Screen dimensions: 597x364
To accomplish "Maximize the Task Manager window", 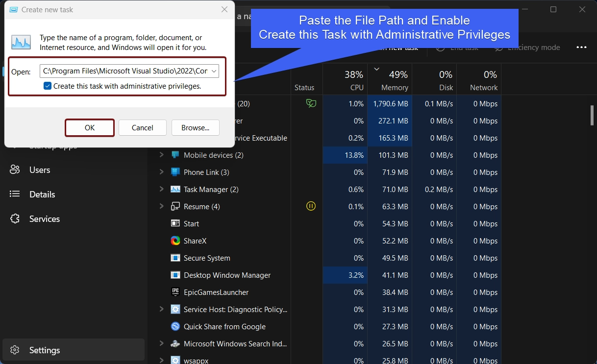I will pos(553,9).
